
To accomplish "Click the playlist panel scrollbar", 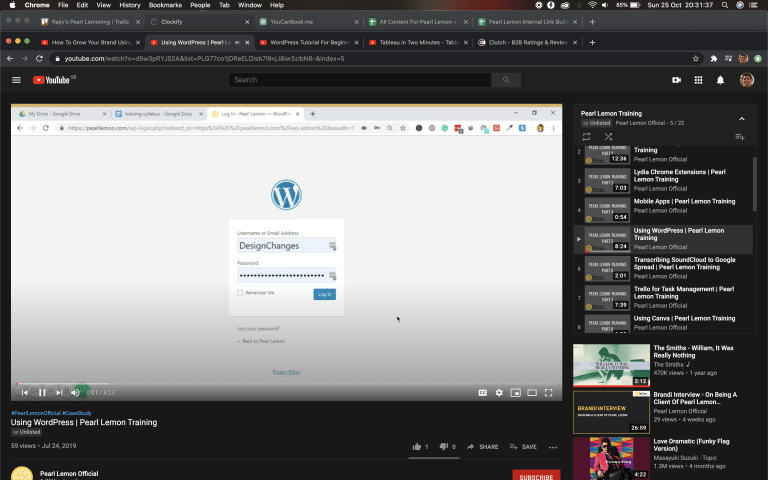I will (754, 184).
